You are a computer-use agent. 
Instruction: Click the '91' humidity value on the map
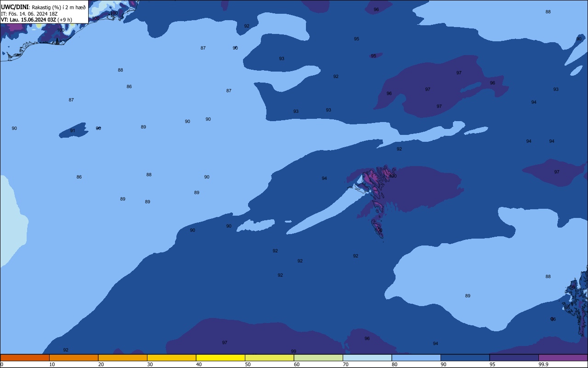(73, 131)
